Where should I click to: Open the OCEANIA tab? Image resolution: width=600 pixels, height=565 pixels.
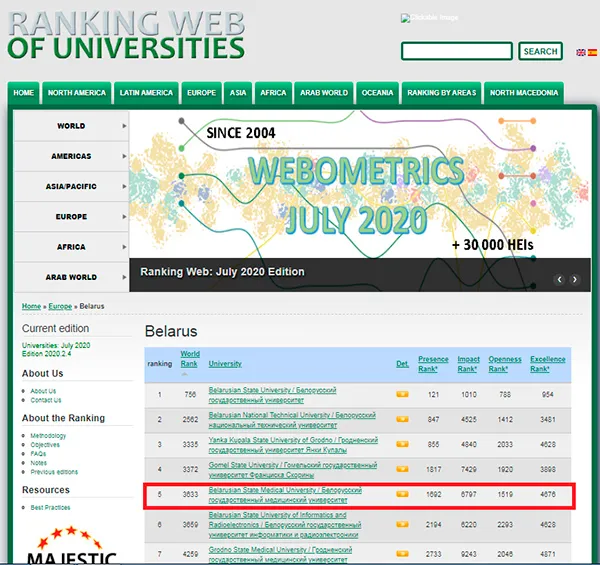(x=377, y=93)
